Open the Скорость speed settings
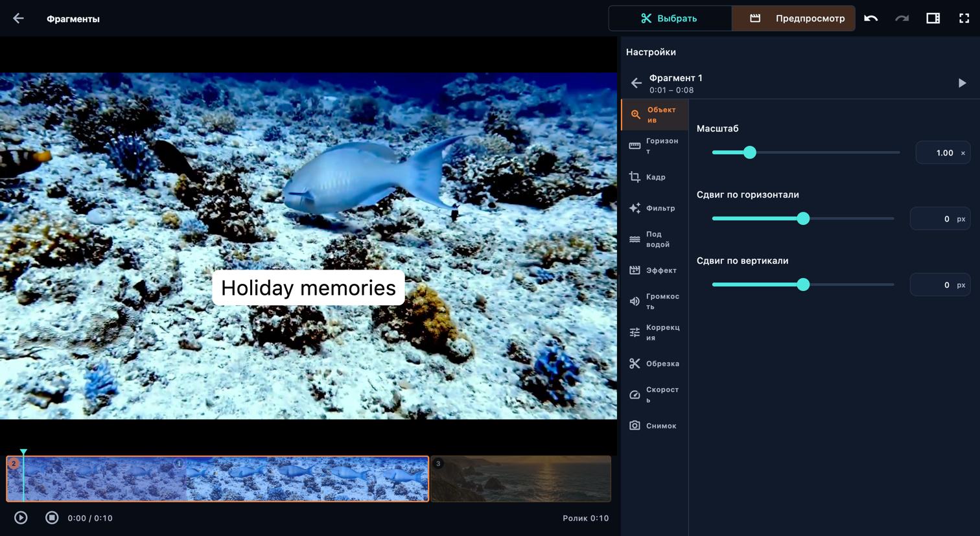The height and width of the screenshot is (536, 980). coord(655,395)
